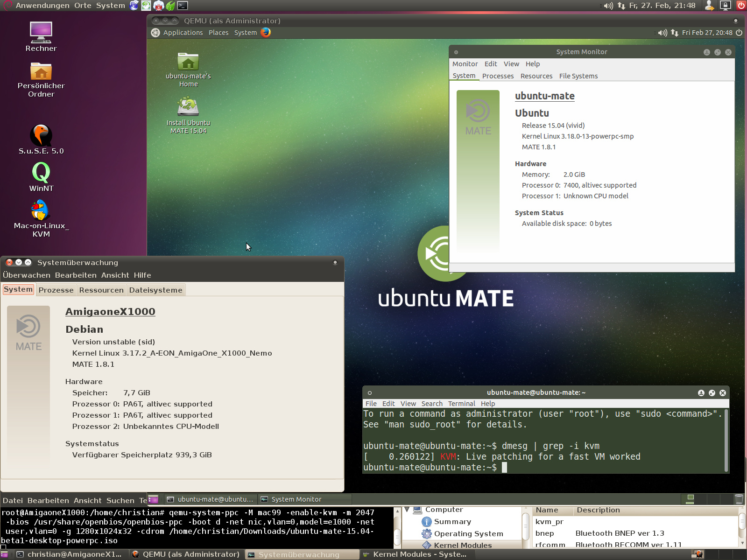Collapse the Computer tree node
747x560 pixels.
click(x=407, y=510)
